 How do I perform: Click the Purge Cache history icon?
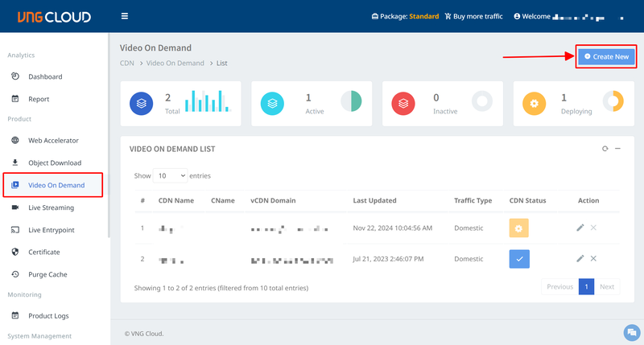[15, 274]
